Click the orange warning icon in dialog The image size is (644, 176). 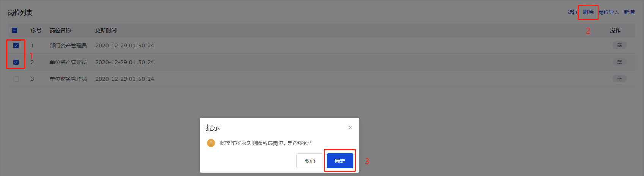pyautogui.click(x=211, y=143)
